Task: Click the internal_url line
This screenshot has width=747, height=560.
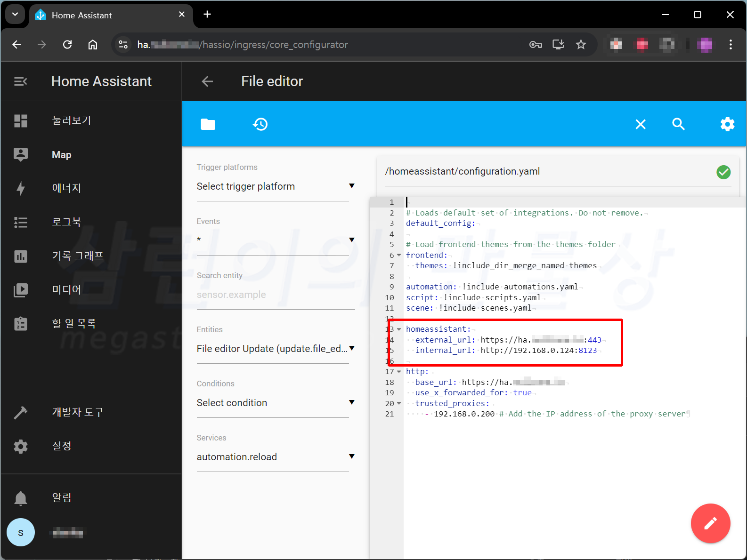Action: (x=506, y=351)
